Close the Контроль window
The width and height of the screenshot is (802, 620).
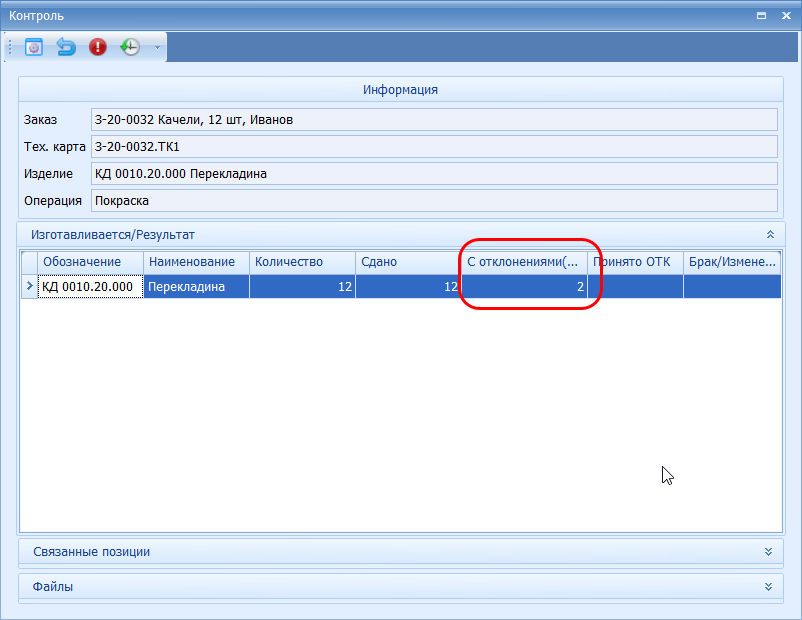point(786,16)
